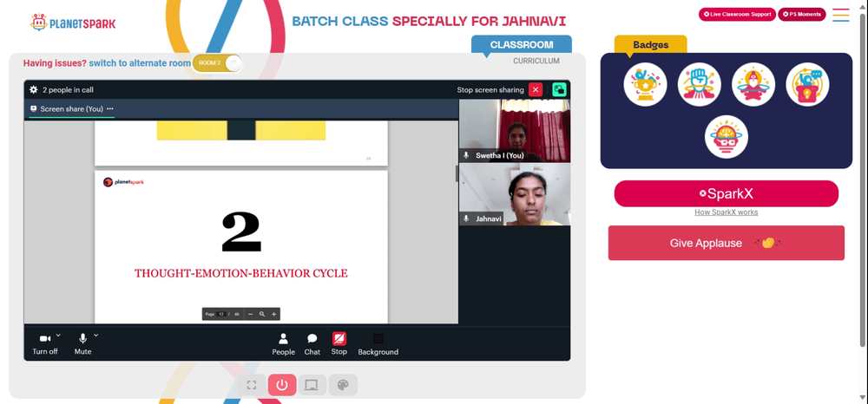Turn off the camera

point(45,344)
